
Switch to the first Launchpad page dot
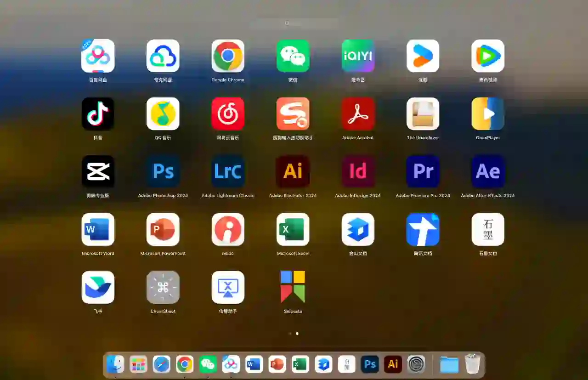pyautogui.click(x=290, y=334)
